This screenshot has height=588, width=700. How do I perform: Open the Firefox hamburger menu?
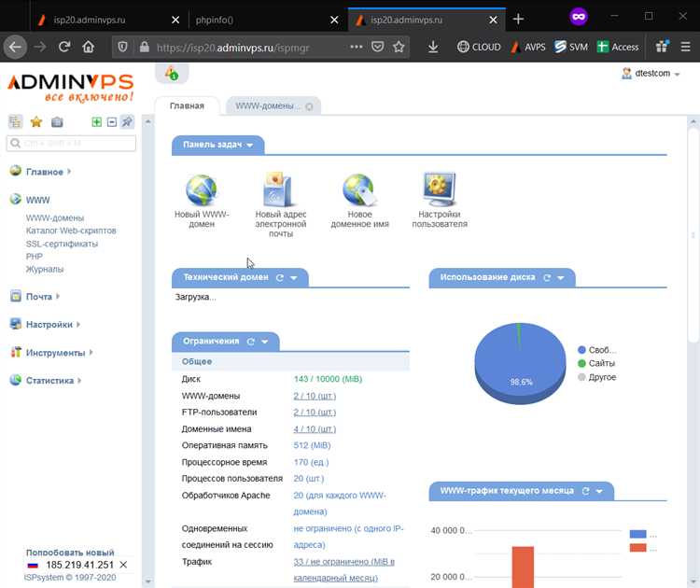(x=686, y=47)
